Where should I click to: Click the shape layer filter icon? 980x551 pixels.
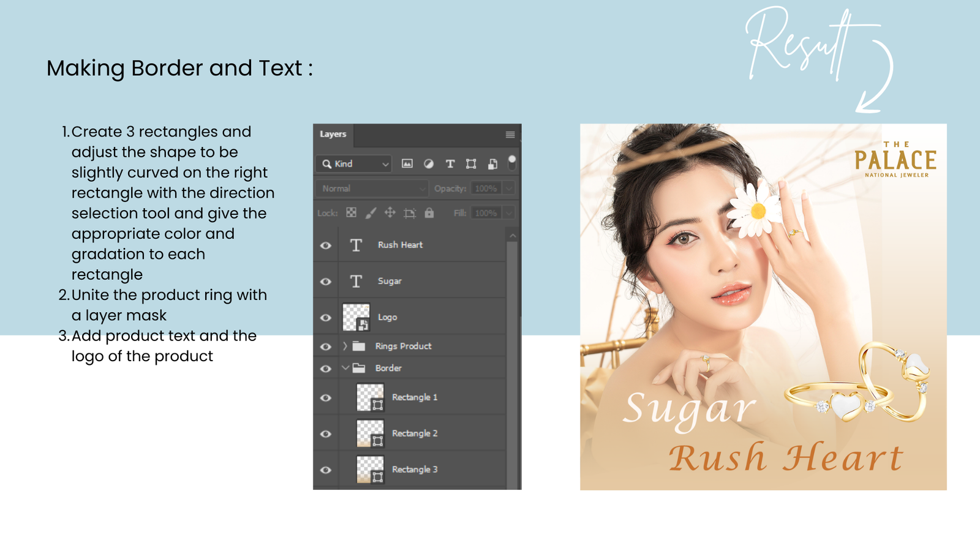(471, 163)
